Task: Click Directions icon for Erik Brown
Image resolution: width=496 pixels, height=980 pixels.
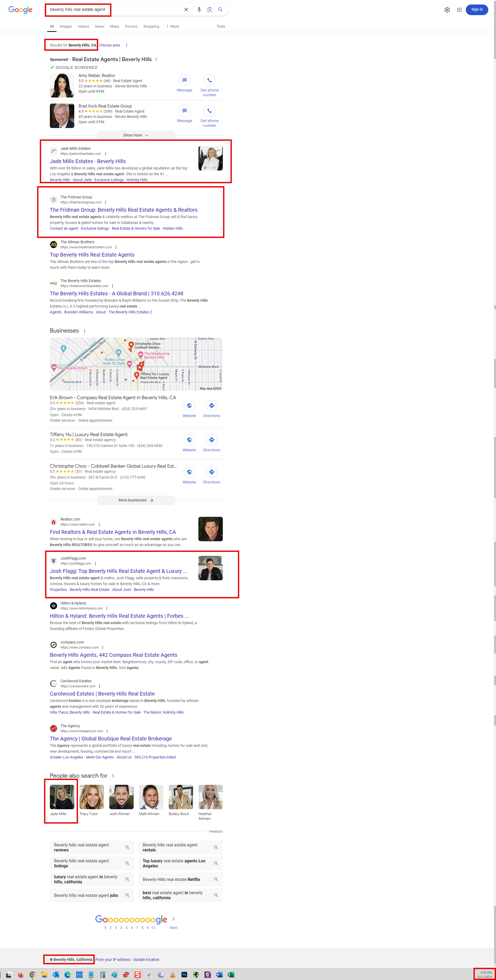Action: 212,406
